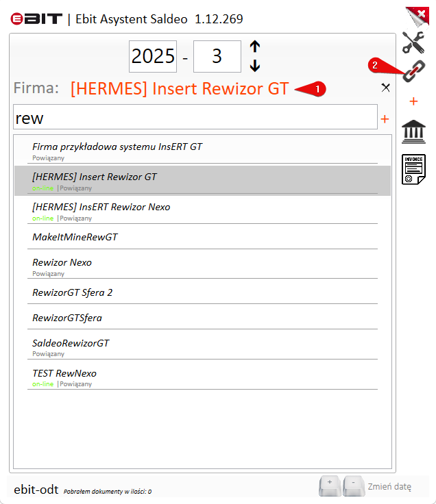Screen dimensions: 436x504
Task: Click the month field showing 3
Action: click(x=217, y=56)
